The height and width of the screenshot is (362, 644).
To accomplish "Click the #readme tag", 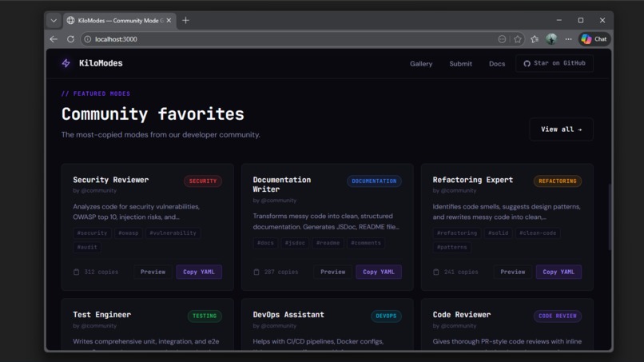I will coord(328,243).
